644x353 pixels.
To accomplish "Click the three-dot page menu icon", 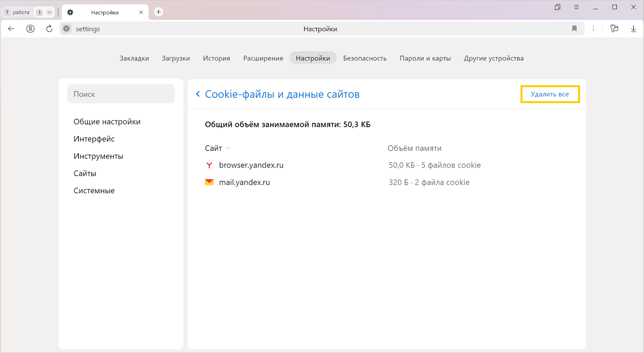I will click(x=593, y=29).
